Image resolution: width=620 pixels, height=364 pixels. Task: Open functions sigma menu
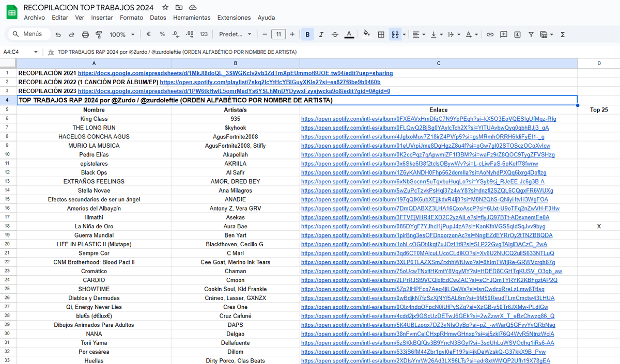(562, 35)
